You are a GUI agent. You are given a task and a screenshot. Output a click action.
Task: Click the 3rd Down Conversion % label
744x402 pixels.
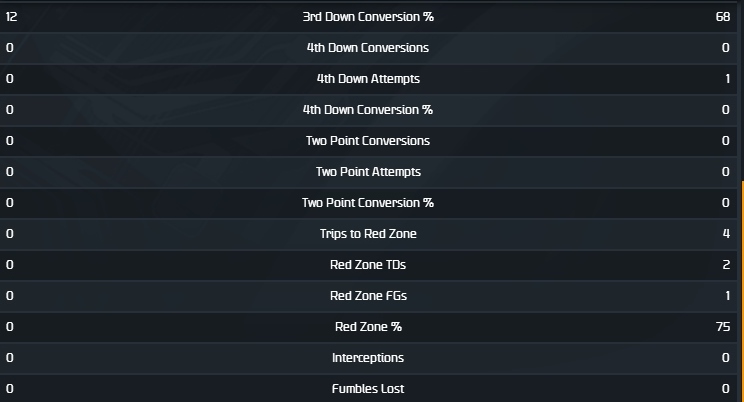coord(367,17)
